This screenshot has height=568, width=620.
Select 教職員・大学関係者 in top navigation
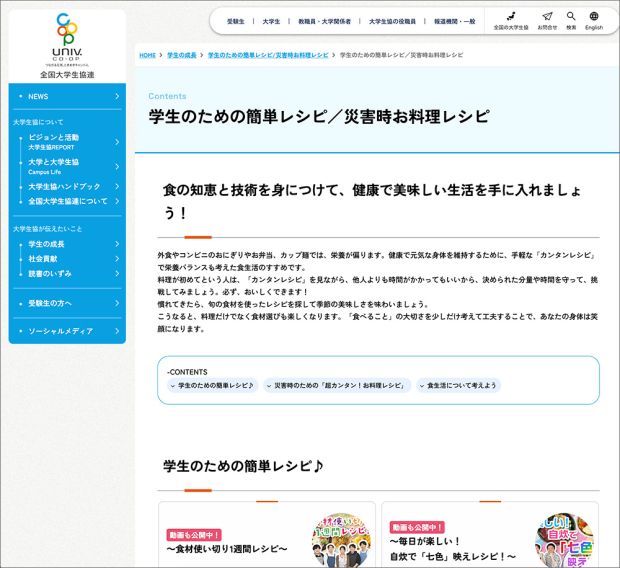coord(325,21)
